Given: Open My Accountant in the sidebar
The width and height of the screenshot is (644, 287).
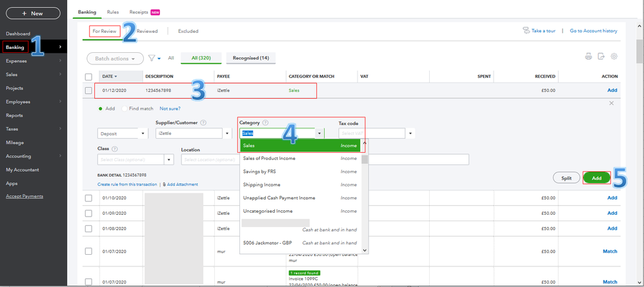Looking at the screenshot, I should point(22,170).
